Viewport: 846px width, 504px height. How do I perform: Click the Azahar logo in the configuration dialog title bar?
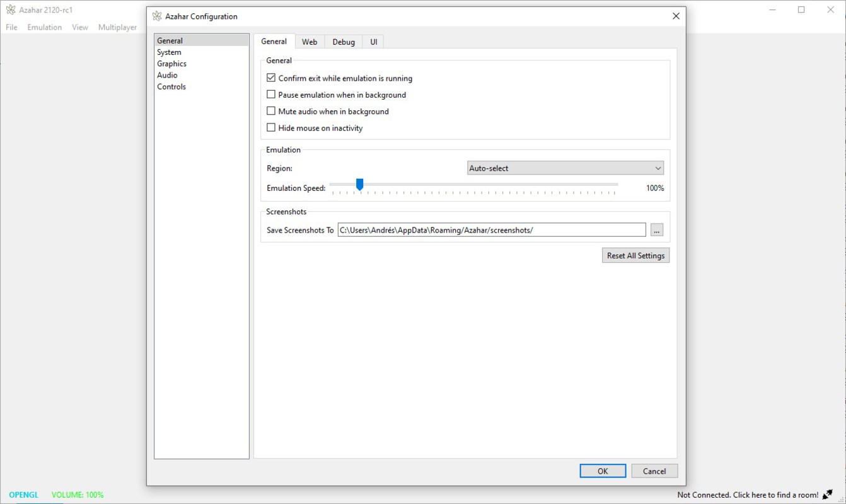tap(157, 16)
